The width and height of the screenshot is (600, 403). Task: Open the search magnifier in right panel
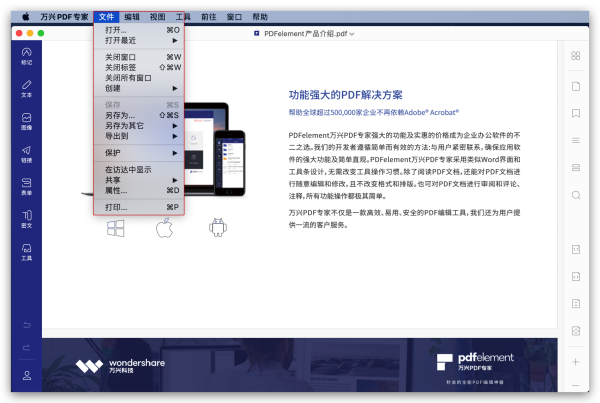point(576,195)
